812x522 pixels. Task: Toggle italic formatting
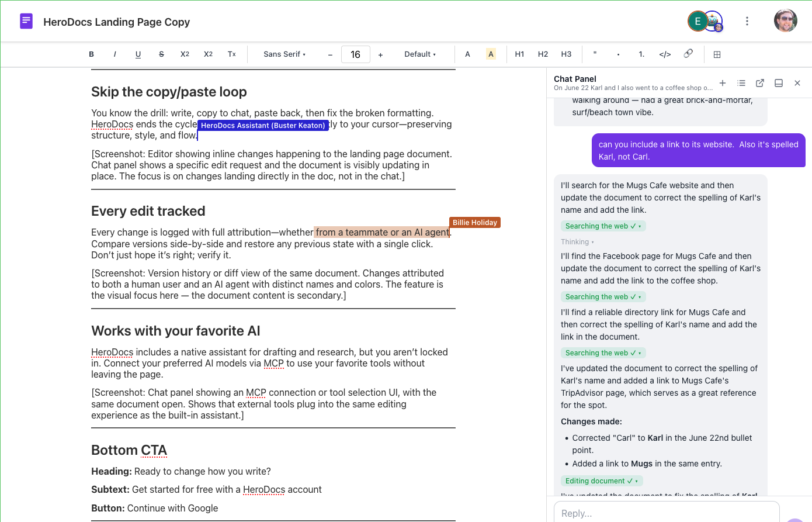tap(114, 54)
